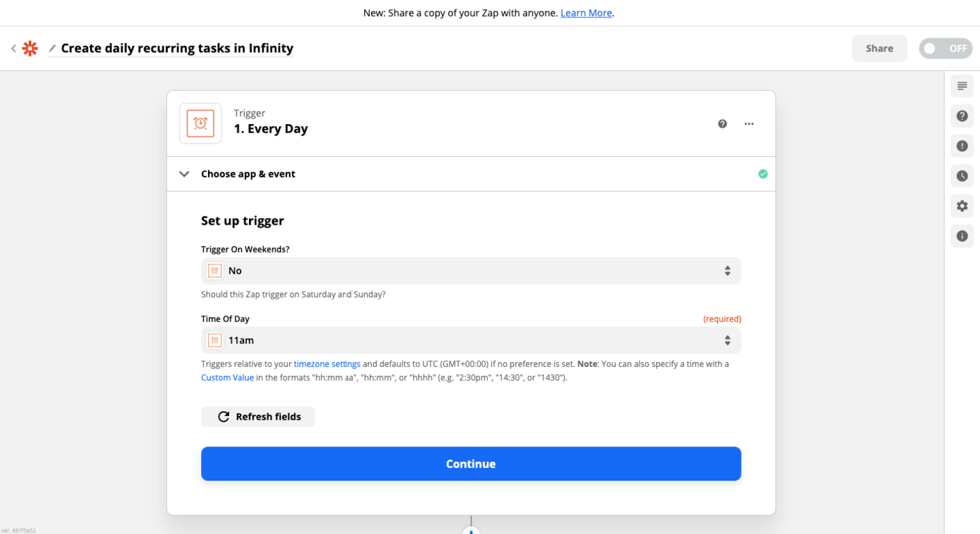The height and width of the screenshot is (534, 980).
Task: Open the settings gear icon in sidebar
Action: 962,206
